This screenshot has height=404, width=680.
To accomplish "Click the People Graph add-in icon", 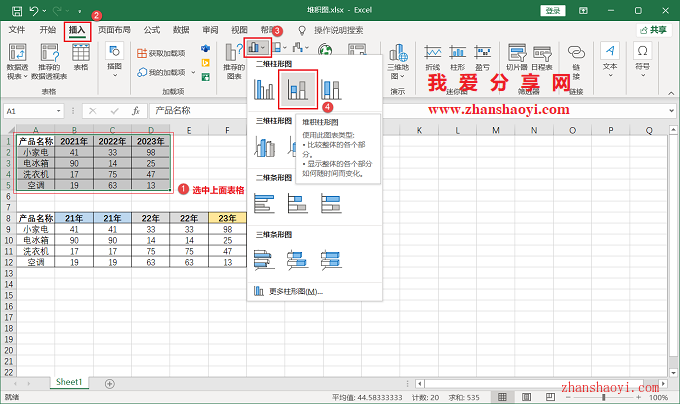I will click(x=206, y=77).
